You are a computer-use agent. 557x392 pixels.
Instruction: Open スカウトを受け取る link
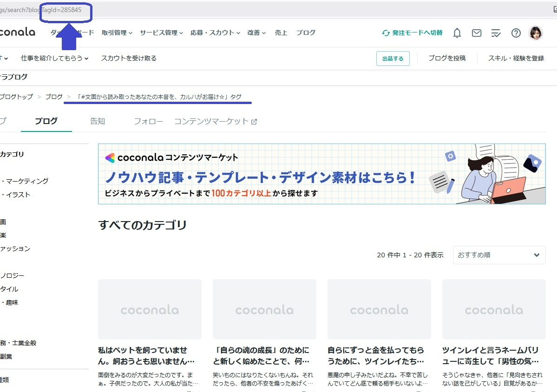[129, 58]
